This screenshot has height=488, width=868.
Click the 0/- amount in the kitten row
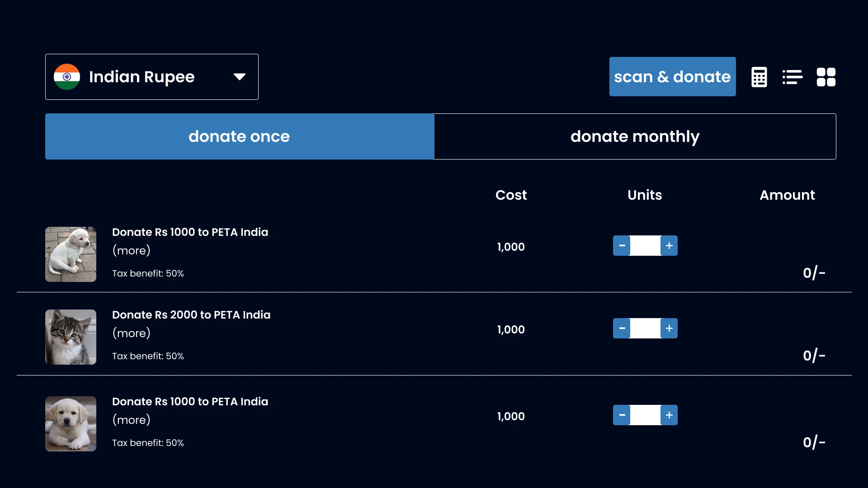pos(814,356)
